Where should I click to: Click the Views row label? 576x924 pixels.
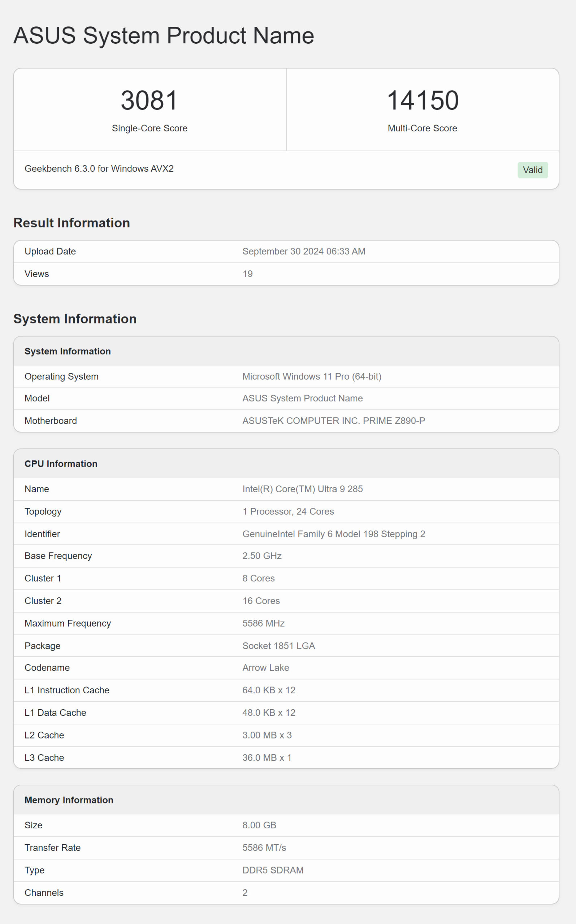click(36, 274)
